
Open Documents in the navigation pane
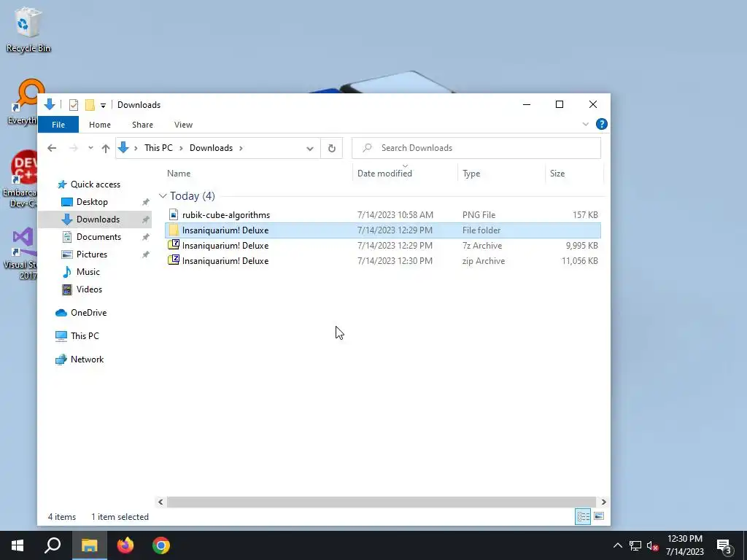[x=98, y=237]
